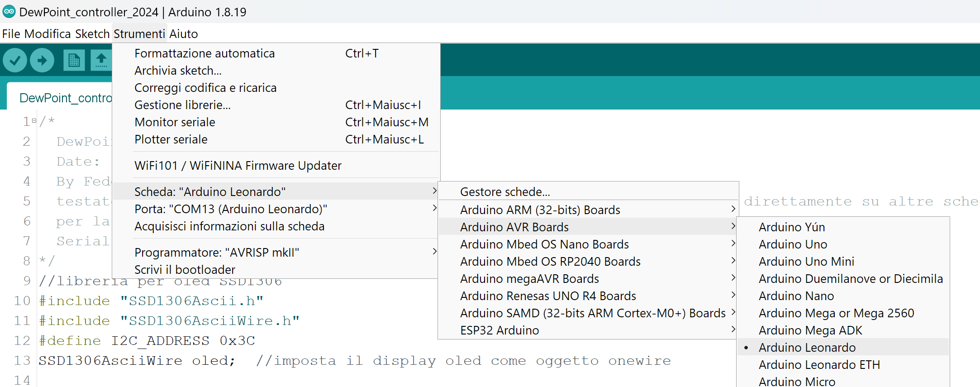
Task: Pick Arduino Mega or Mega 2560 board
Action: click(836, 313)
